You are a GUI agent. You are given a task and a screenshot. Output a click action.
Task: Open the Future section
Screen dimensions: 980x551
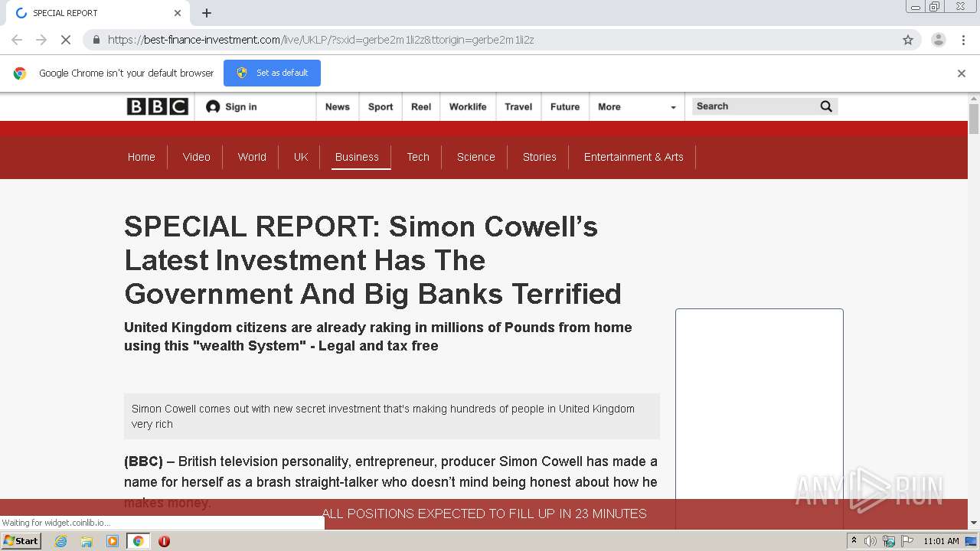point(565,106)
